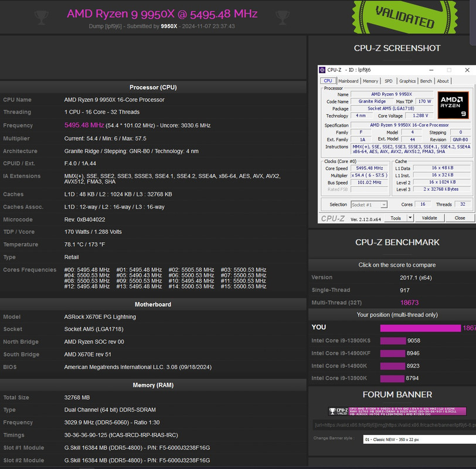Click the Intel Core i9-14900KF label
The height and width of the screenshot is (469, 476).
click(341, 354)
